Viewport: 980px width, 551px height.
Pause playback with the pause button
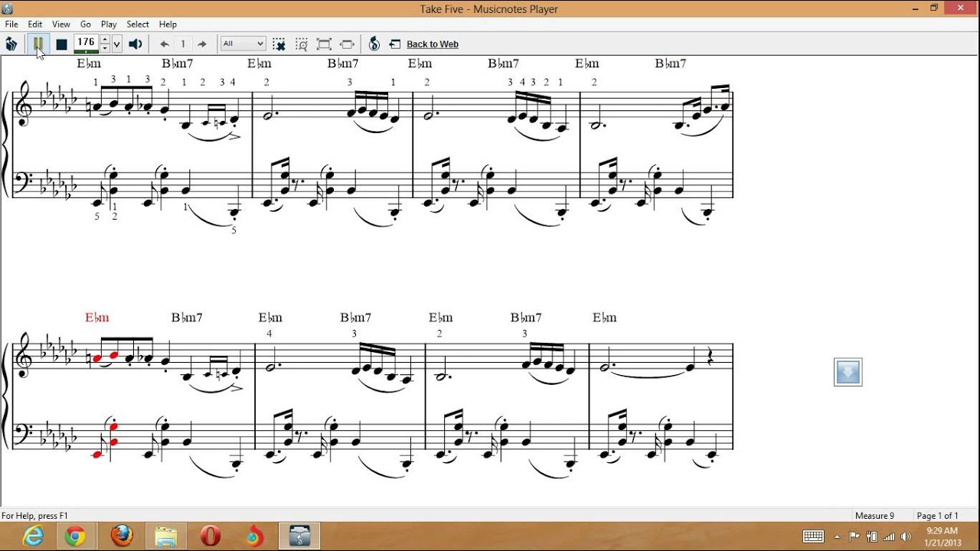(38, 44)
